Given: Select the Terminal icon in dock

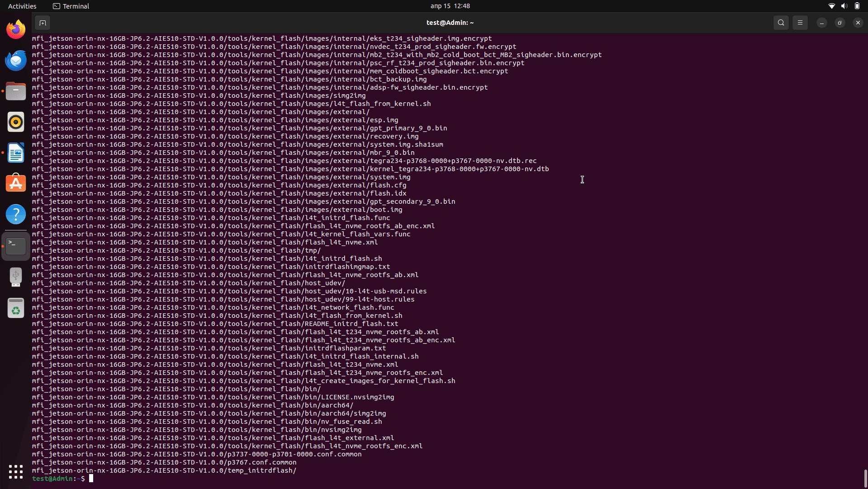Looking at the screenshot, I should 16,246.
